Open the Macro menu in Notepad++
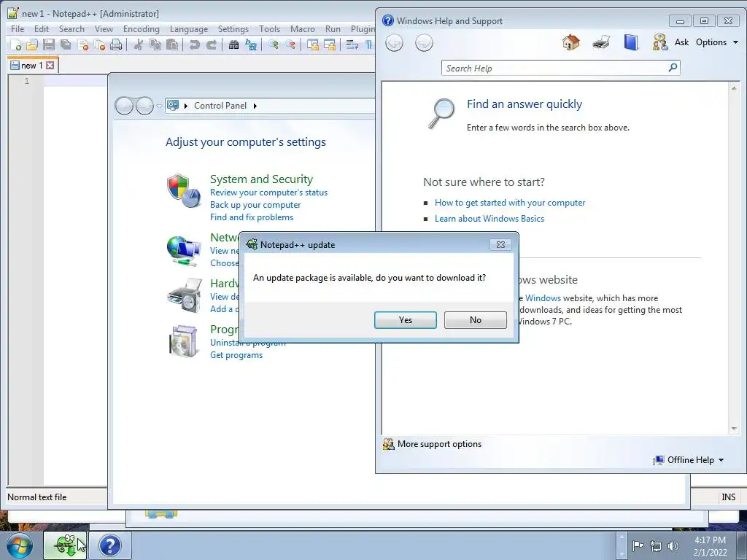This screenshot has height=560, width=747. 303,29
